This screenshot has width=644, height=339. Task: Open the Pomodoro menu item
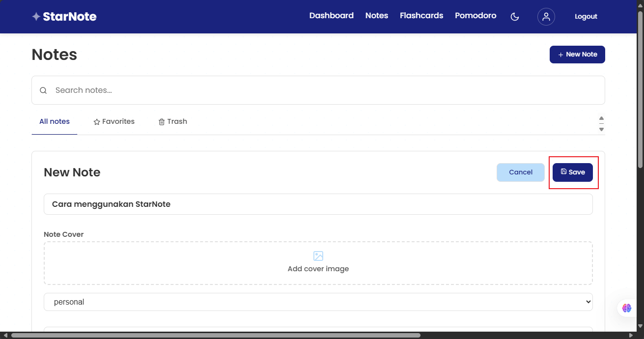475,15
